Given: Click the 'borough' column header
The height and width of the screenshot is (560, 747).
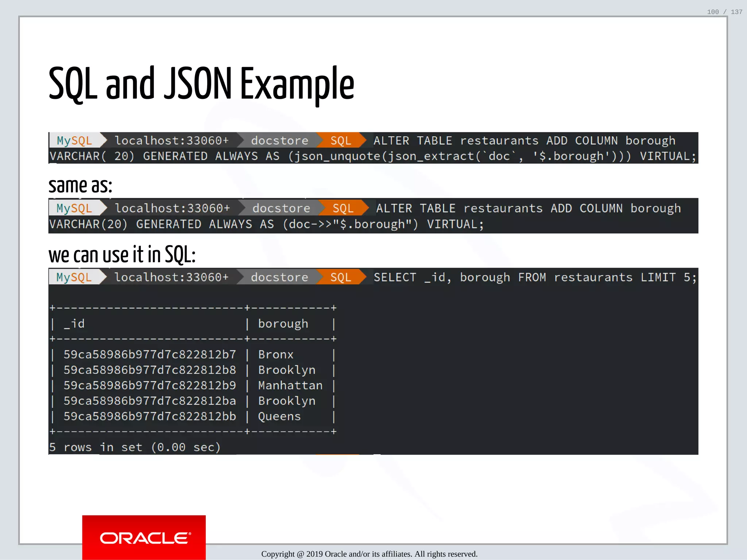Looking at the screenshot, I should (283, 324).
